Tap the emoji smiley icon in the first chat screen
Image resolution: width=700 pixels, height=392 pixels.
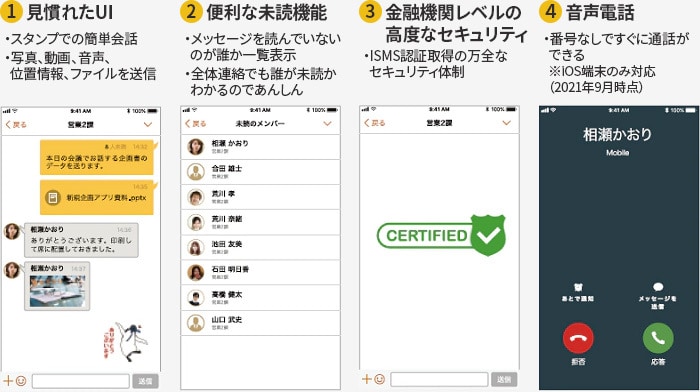[21, 381]
